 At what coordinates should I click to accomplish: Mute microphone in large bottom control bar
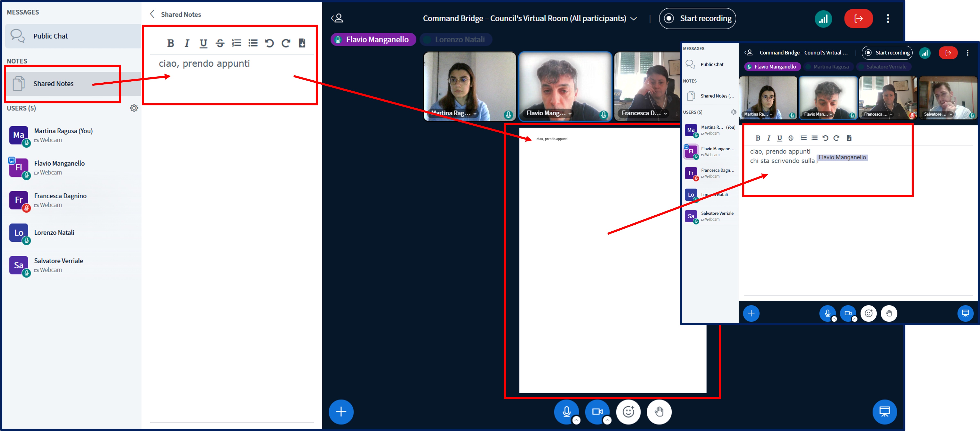click(566, 412)
